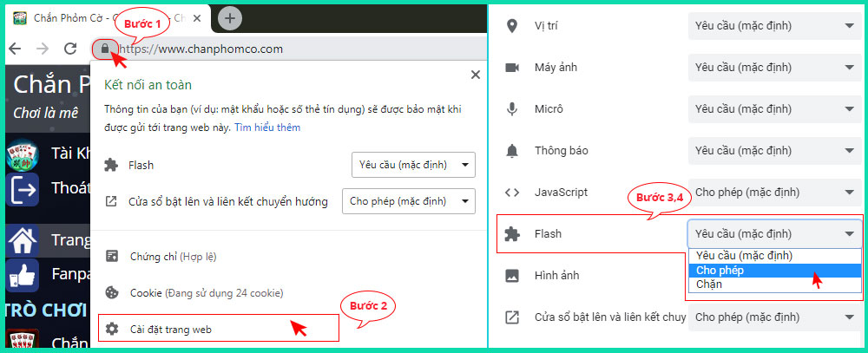Select Chặn option in Flash list

click(775, 285)
